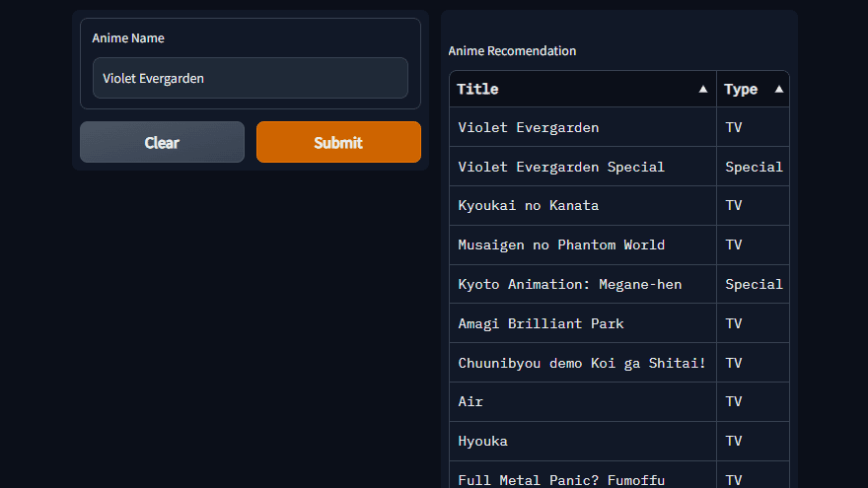This screenshot has width=868, height=488.
Task: Click the Type cell of Musaigen no Phantom World
Action: point(753,245)
